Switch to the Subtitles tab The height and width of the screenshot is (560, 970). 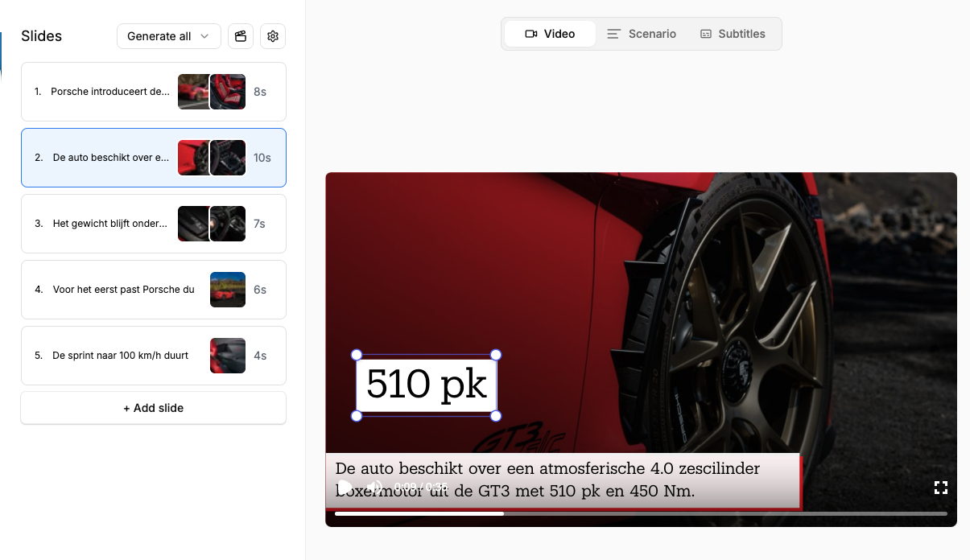click(x=733, y=34)
